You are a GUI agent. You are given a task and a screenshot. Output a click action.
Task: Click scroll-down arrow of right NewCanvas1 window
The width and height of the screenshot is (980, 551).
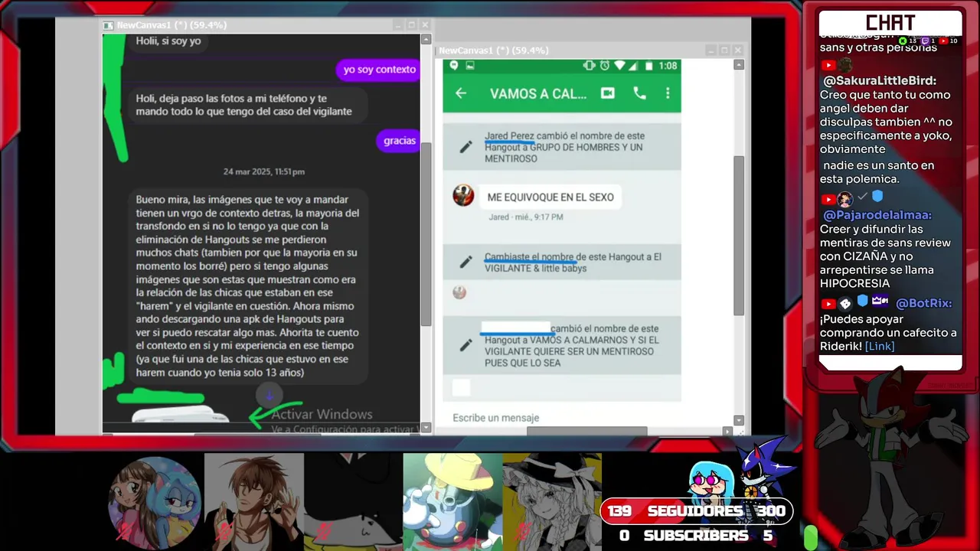[739, 420]
